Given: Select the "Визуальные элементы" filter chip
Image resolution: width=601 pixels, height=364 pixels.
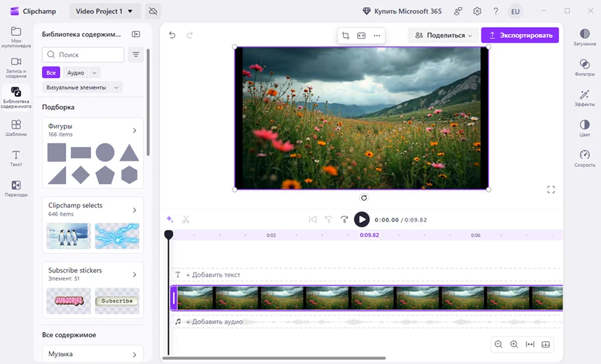Looking at the screenshot, I should 76,87.
